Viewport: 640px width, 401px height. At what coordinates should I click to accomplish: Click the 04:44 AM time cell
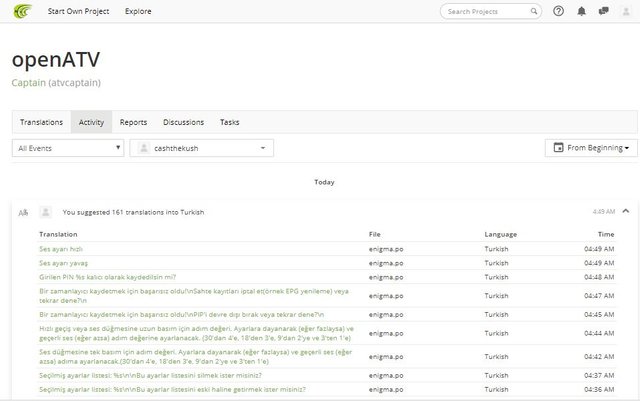tap(599, 333)
